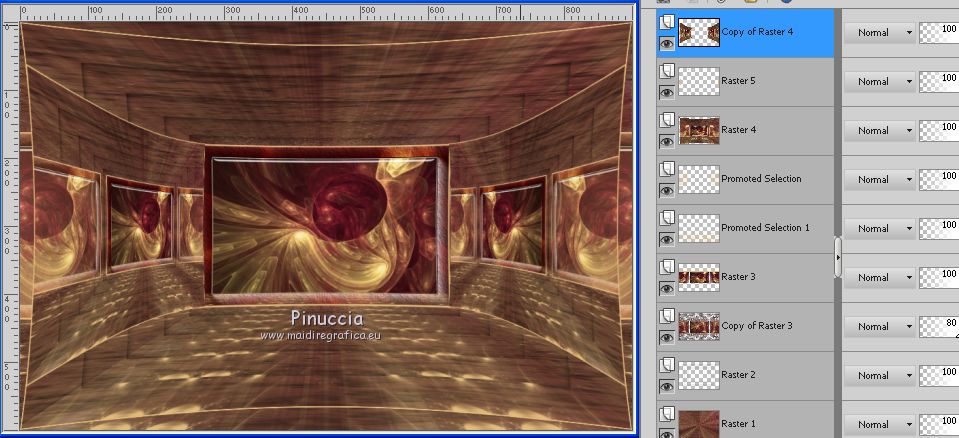
Task: Click the Copy of Raster 4 layer thumbnail
Action: 699,32
